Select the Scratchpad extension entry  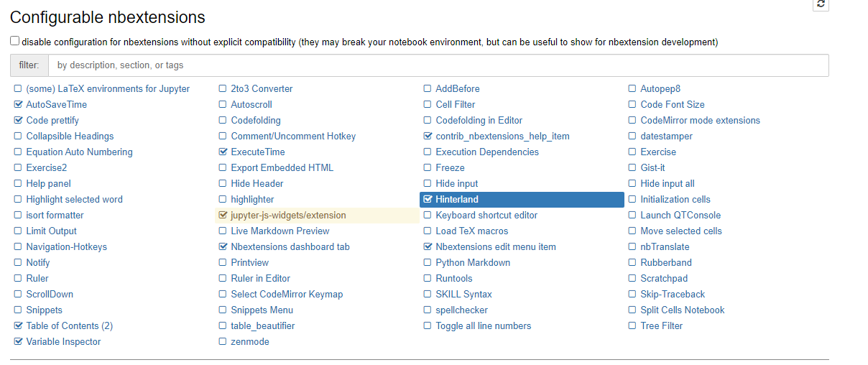coord(664,278)
